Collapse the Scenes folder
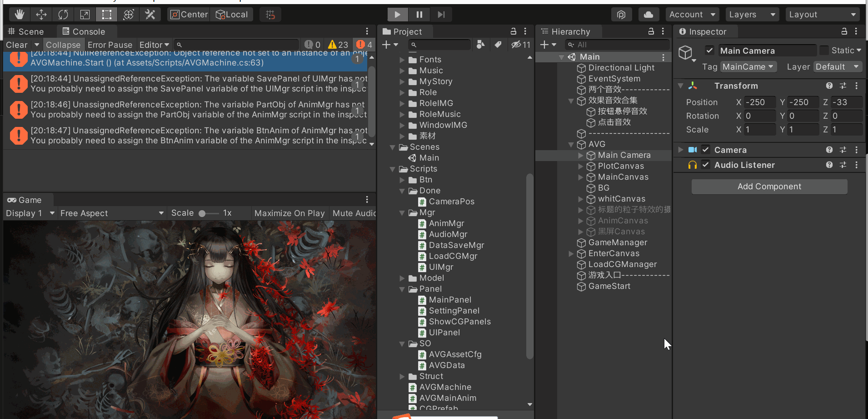 pos(393,147)
